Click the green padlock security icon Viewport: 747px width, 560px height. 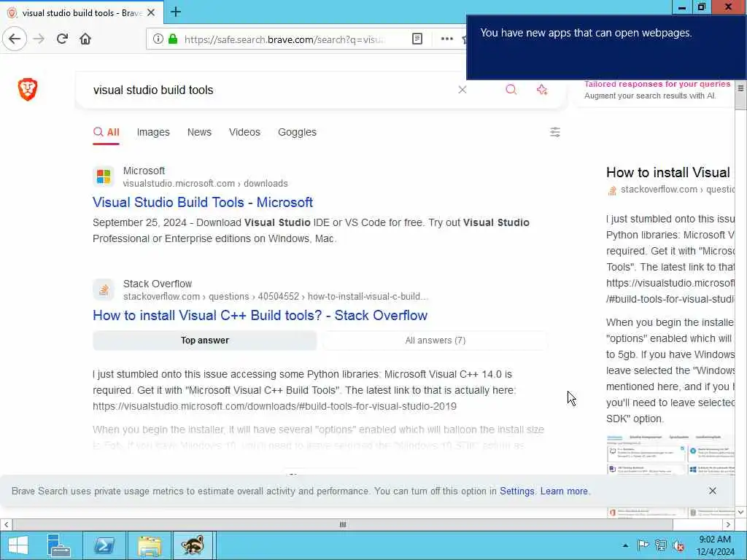(173, 39)
